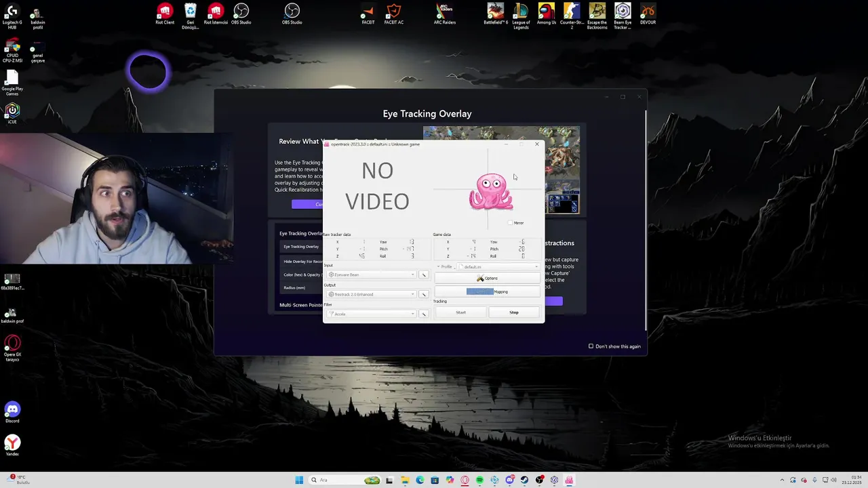Open the FACEIT AC desktop shortcut

click(x=393, y=14)
